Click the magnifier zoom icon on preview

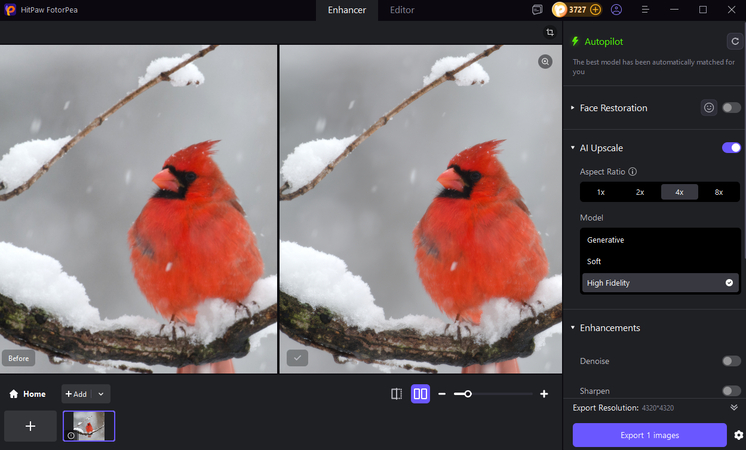click(x=545, y=61)
